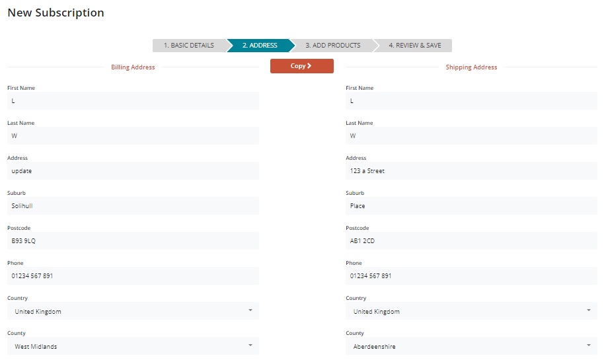Image resolution: width=606 pixels, height=364 pixels.
Task: Edit the shipping Address 123 a Street
Action: pos(471,171)
